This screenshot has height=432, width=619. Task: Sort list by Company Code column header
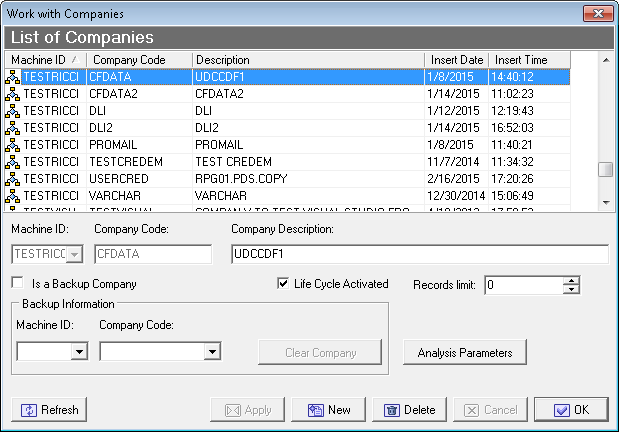(x=138, y=60)
